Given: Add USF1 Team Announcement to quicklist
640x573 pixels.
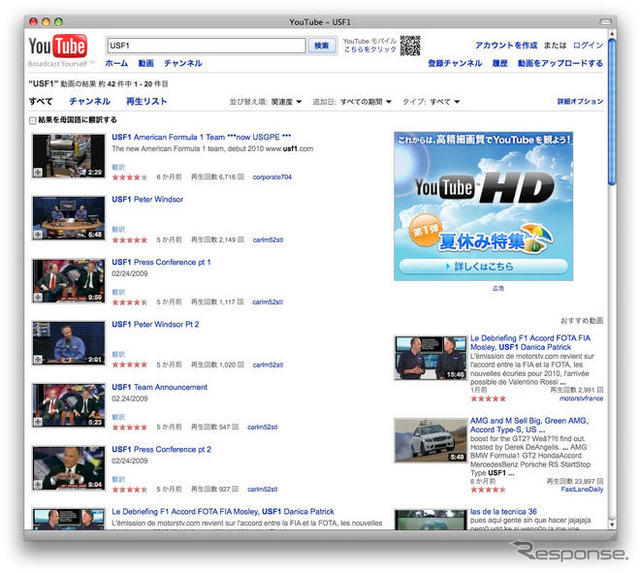Looking at the screenshot, I should [38, 422].
